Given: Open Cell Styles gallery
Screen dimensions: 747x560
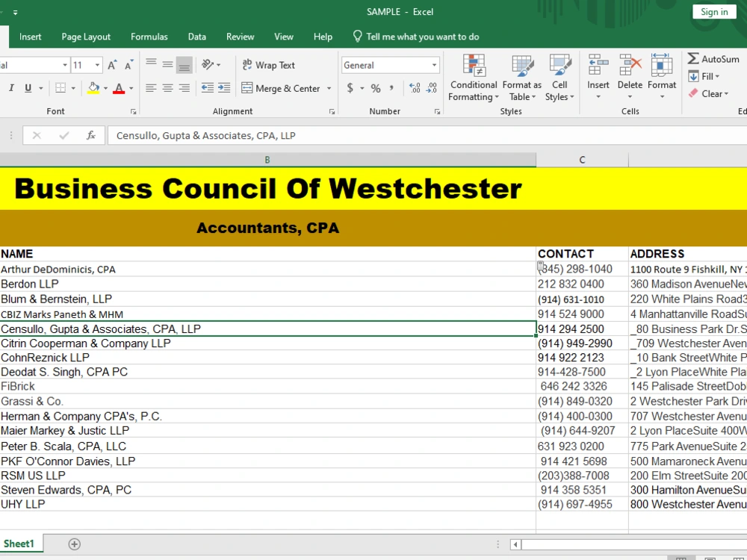Looking at the screenshot, I should click(x=560, y=78).
